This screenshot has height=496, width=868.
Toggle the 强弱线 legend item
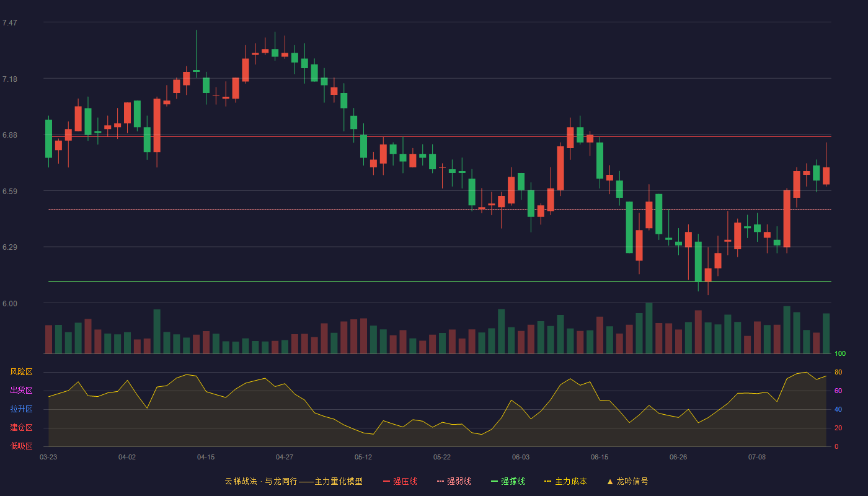click(454, 481)
